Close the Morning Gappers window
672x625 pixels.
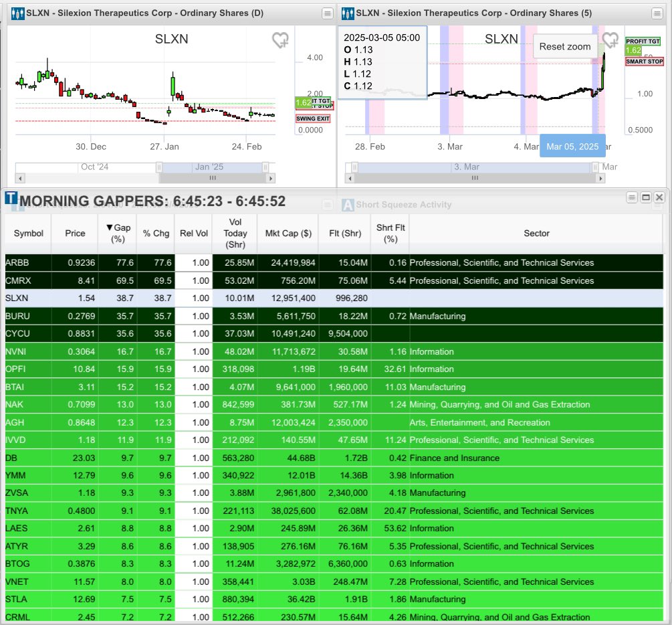click(x=659, y=197)
